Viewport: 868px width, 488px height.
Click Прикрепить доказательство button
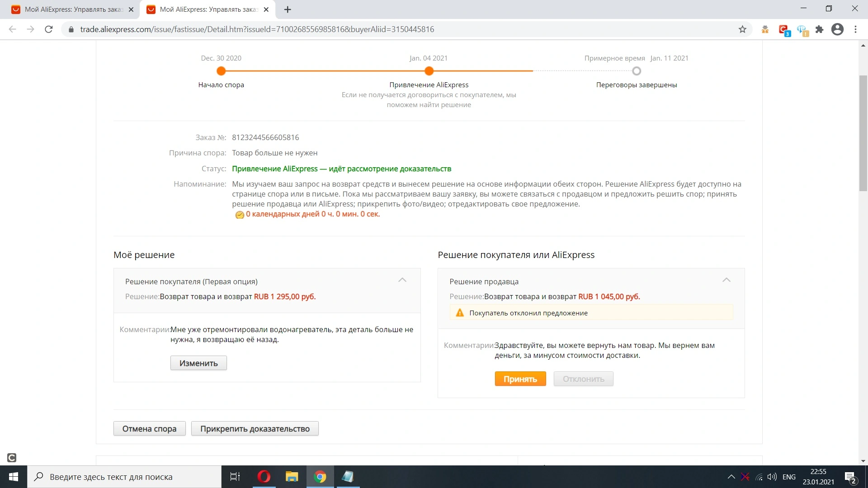[x=255, y=428]
